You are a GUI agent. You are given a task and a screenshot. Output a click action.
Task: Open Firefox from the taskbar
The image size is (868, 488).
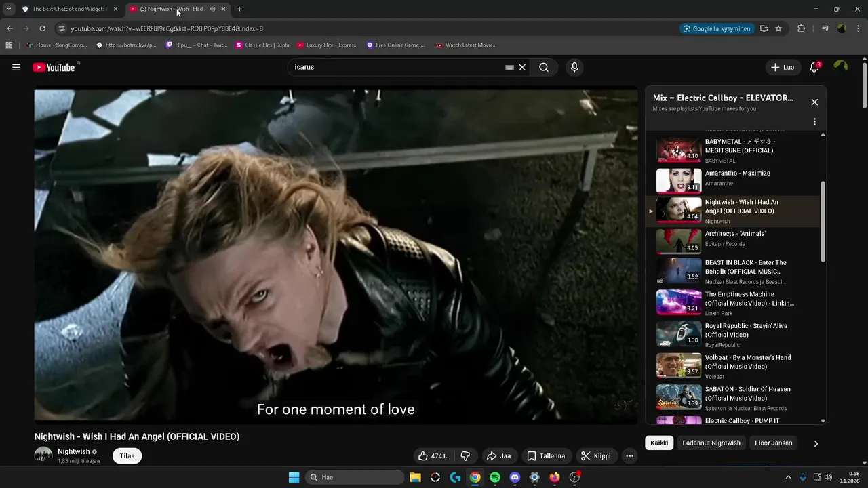[x=555, y=477]
